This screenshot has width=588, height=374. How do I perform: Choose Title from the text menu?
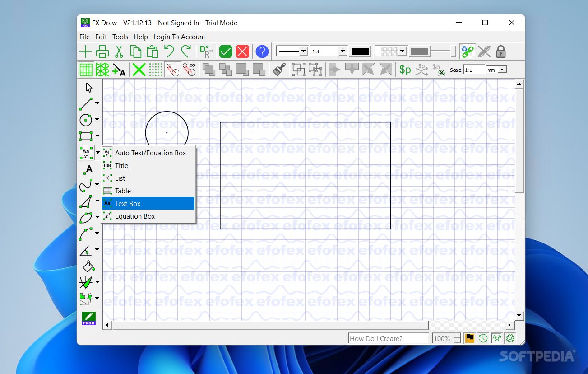(148, 166)
